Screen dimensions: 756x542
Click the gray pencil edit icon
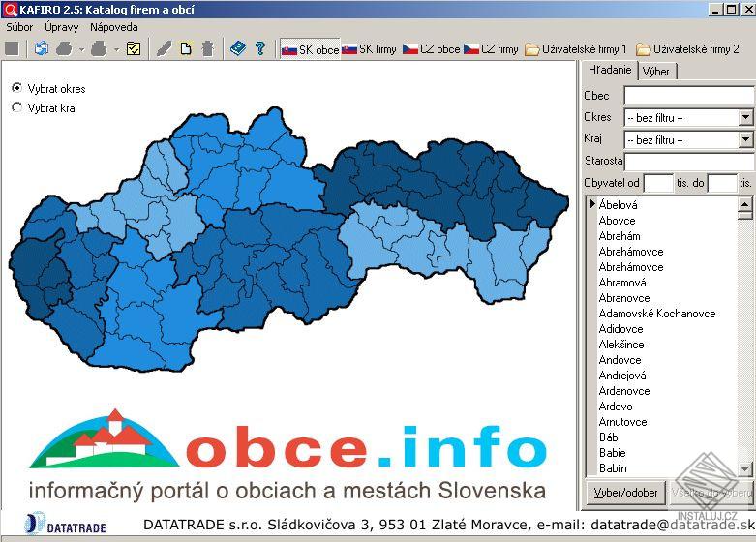coord(164,48)
